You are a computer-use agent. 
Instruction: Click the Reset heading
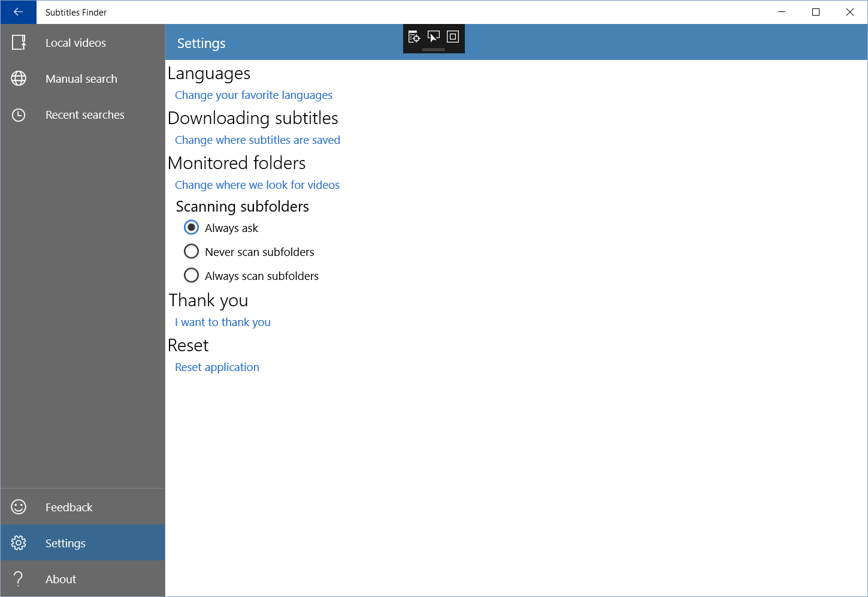coord(188,345)
